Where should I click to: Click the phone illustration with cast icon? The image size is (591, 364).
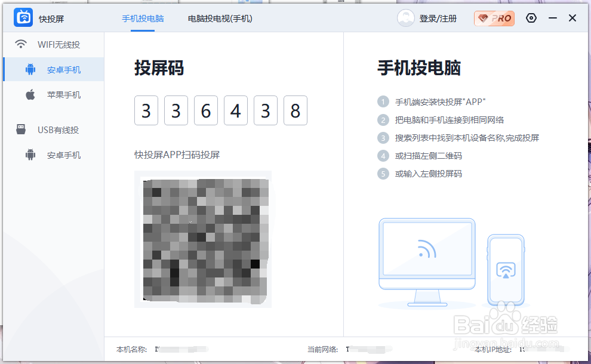click(x=506, y=267)
